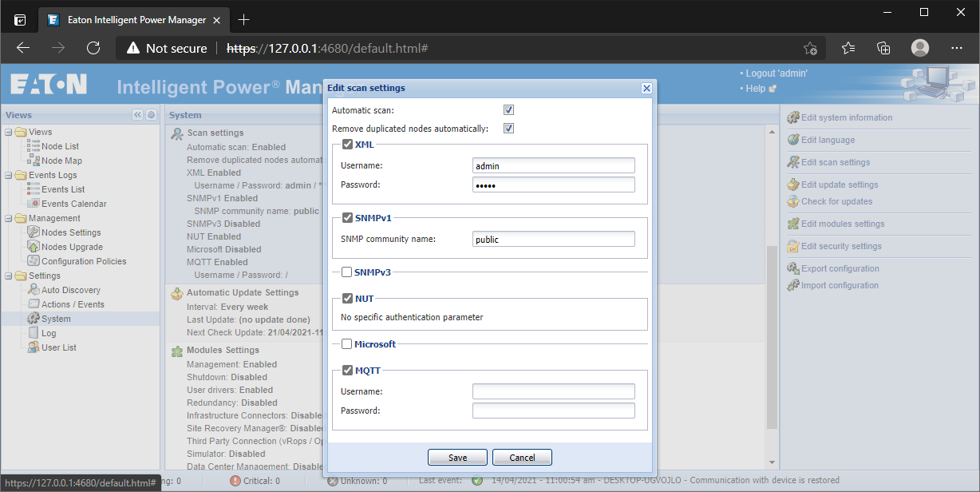
Task: Click Edit security settings
Action: coord(841,246)
